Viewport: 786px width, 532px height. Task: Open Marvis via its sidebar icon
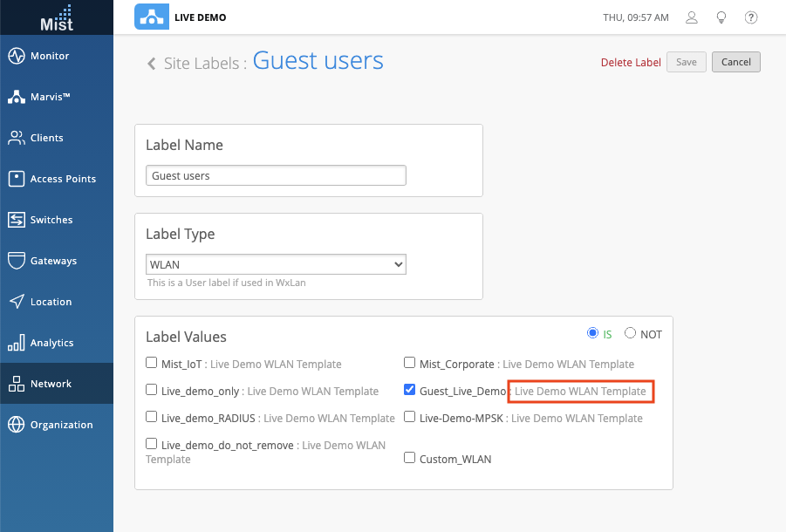click(x=16, y=97)
